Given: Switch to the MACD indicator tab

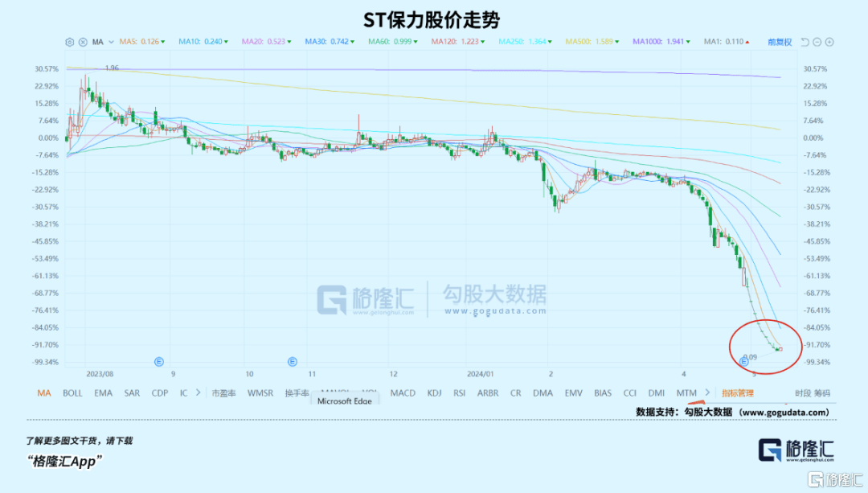Looking at the screenshot, I should (402, 393).
